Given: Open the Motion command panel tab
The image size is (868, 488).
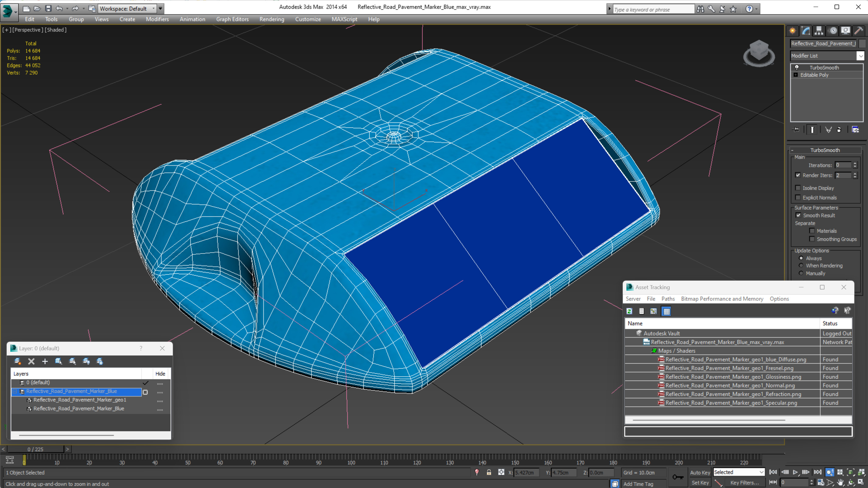Looking at the screenshot, I should pyautogui.click(x=833, y=31).
